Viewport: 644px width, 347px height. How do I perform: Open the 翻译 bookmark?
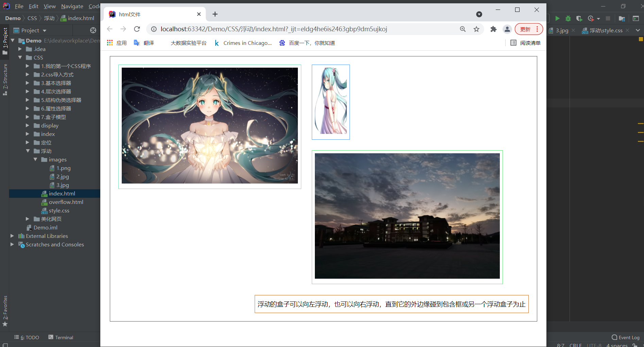point(144,43)
